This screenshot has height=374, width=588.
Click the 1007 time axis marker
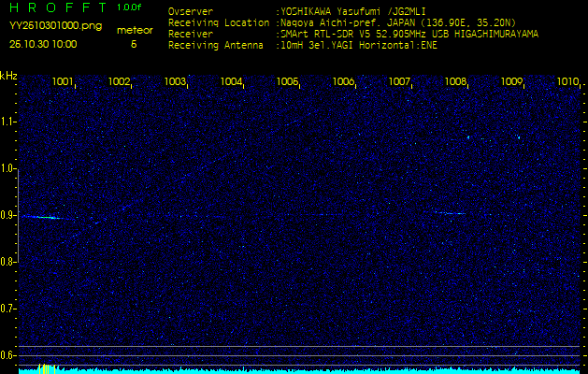400,81
